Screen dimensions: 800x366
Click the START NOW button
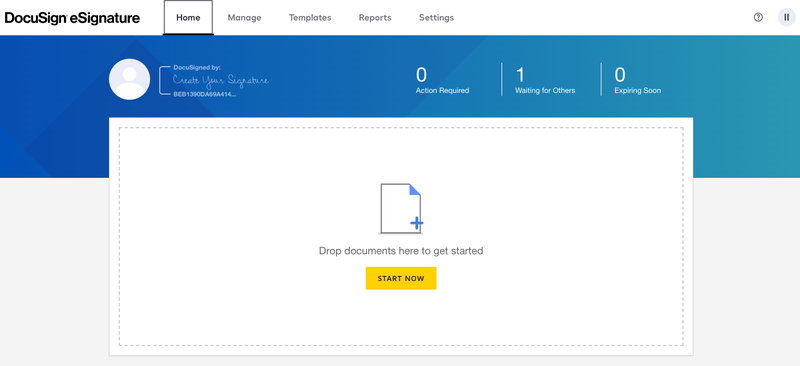pyautogui.click(x=401, y=278)
